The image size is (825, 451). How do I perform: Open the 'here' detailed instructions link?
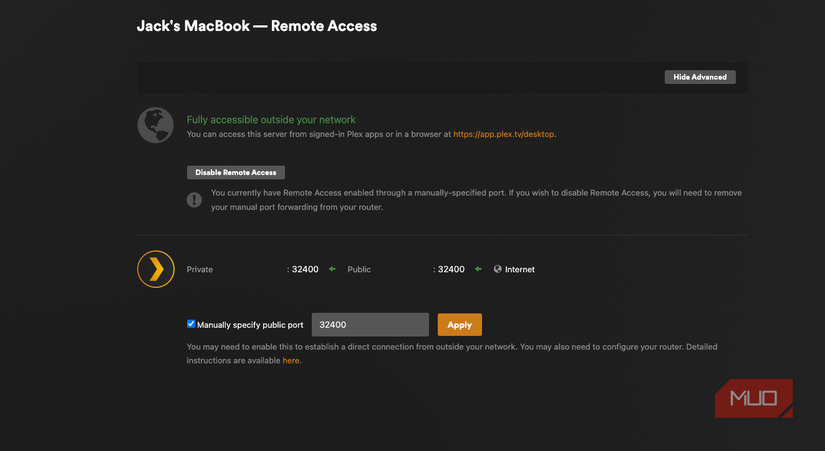[x=290, y=360]
